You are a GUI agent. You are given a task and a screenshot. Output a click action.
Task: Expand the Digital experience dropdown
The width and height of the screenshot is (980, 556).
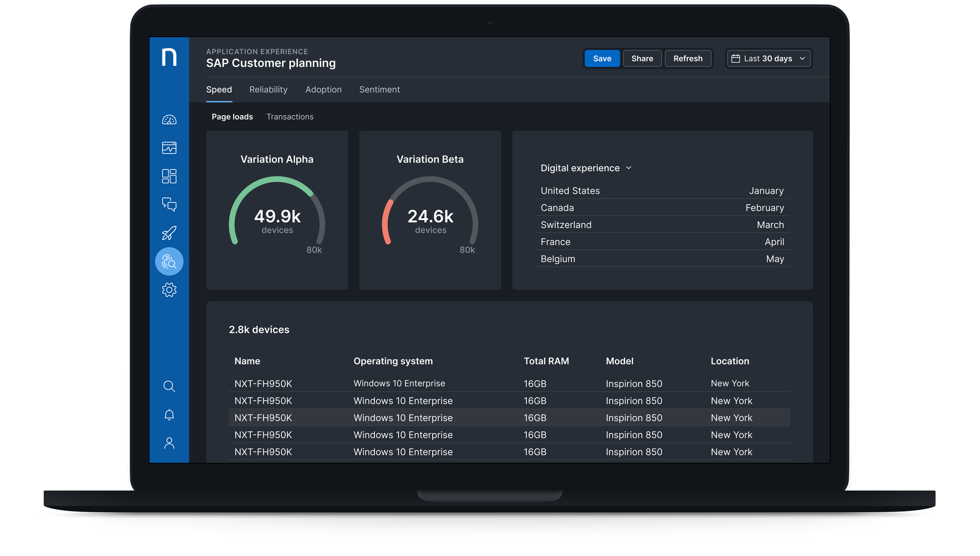tap(586, 168)
